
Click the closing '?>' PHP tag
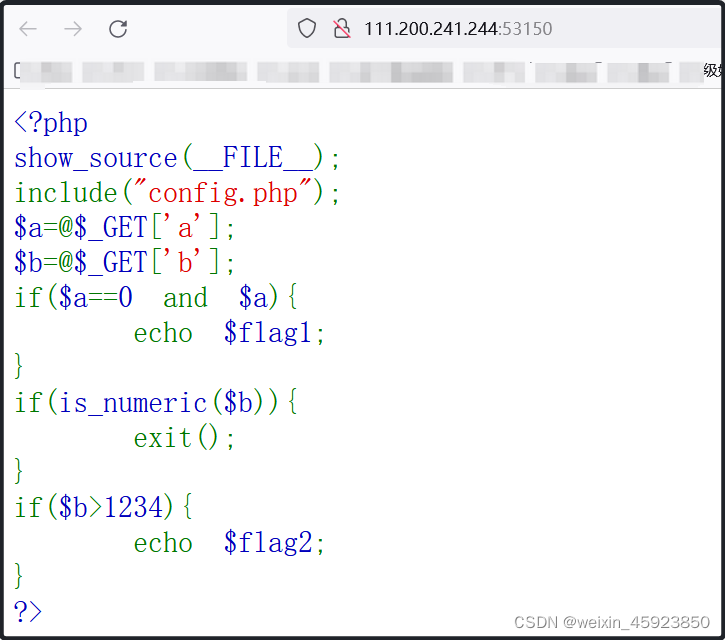pyautogui.click(x=28, y=611)
